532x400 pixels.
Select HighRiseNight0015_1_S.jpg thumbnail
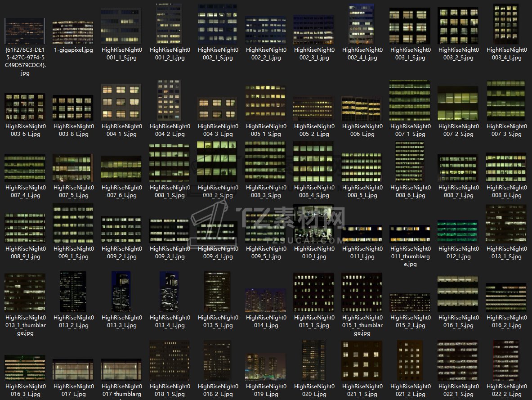[x=314, y=292]
